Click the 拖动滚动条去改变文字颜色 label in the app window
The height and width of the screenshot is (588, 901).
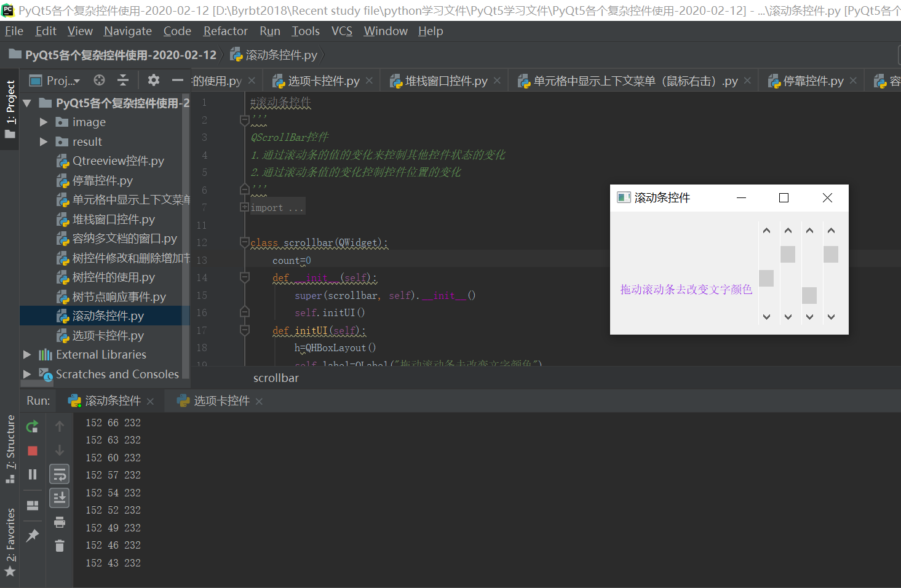pos(686,289)
